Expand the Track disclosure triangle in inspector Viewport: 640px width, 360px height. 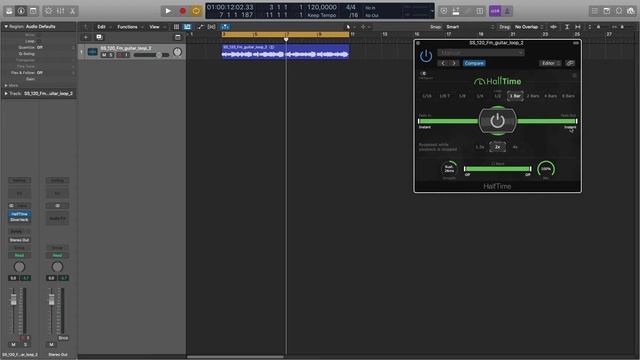[6, 93]
